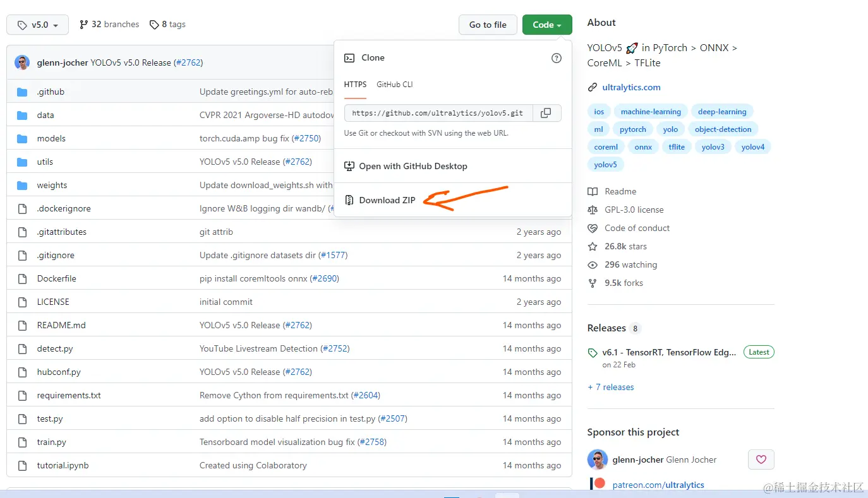Image resolution: width=868 pixels, height=498 pixels.
Task: Open the 32 branches link
Action: [109, 25]
